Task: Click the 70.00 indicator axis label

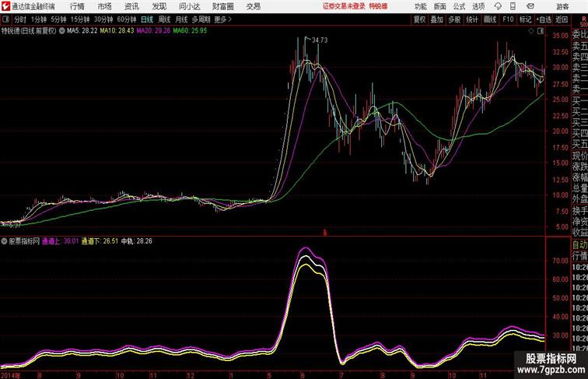Action: tap(560, 261)
